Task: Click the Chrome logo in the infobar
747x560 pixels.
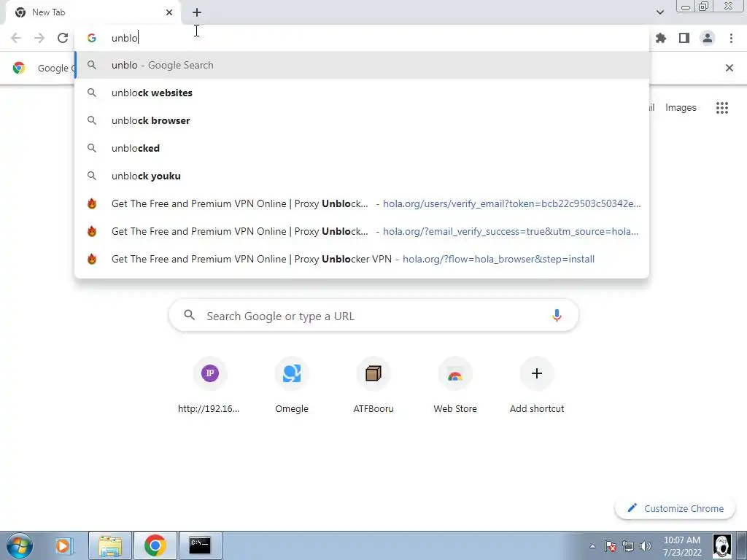Action: click(19, 68)
